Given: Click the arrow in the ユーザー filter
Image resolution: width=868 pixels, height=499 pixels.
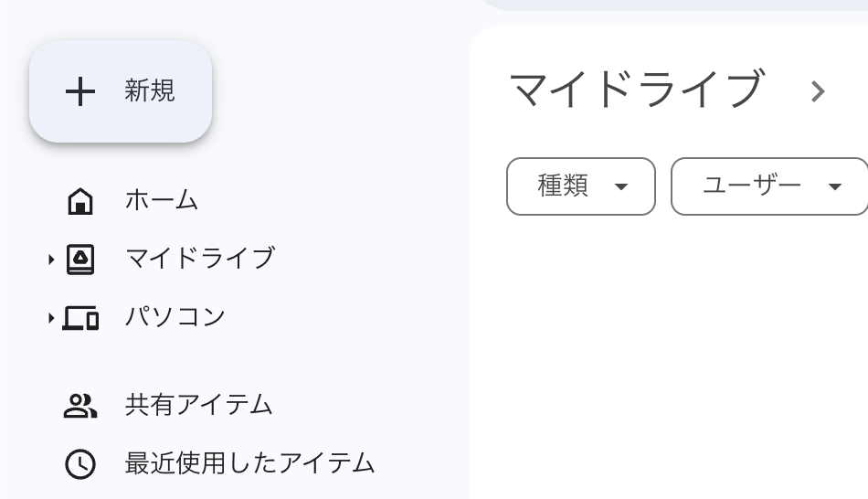Looking at the screenshot, I should (x=834, y=187).
